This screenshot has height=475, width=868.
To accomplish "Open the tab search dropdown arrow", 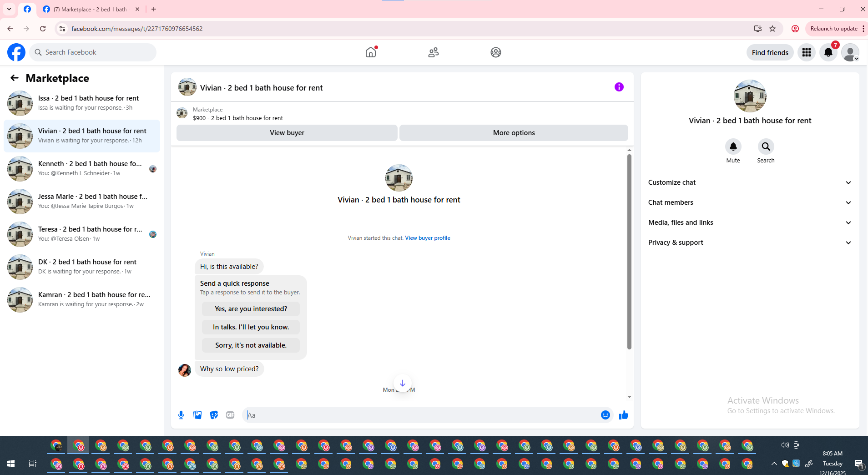I will pos(9,9).
